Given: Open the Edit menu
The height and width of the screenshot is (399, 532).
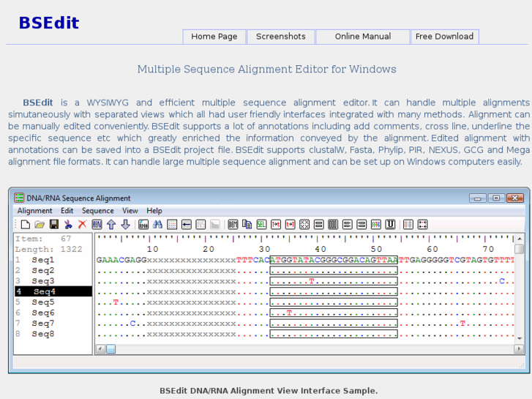Looking at the screenshot, I should (x=67, y=211).
